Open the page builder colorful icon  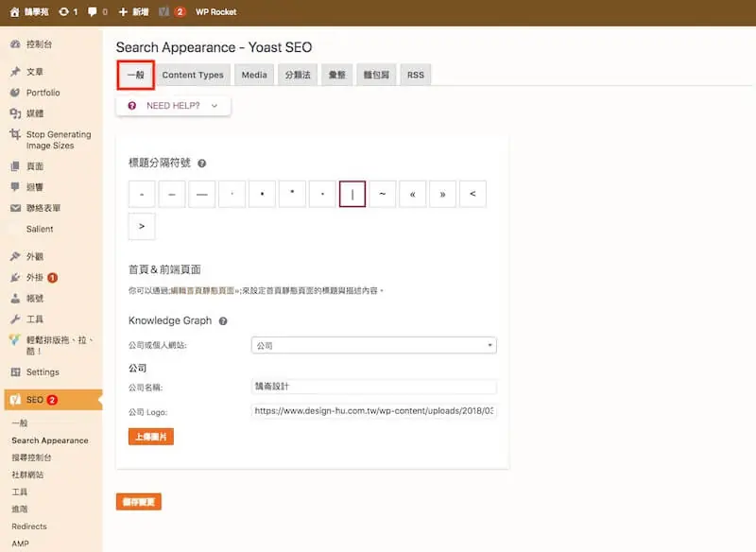15,340
